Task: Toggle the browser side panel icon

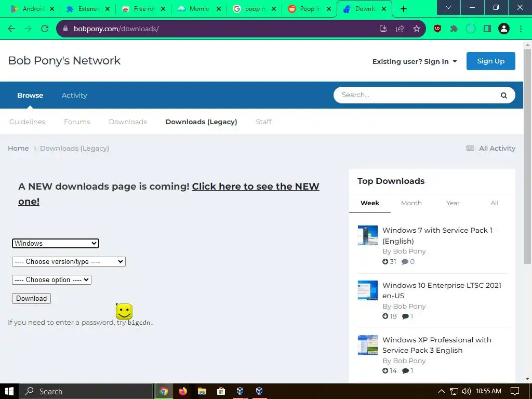Action: (x=487, y=29)
